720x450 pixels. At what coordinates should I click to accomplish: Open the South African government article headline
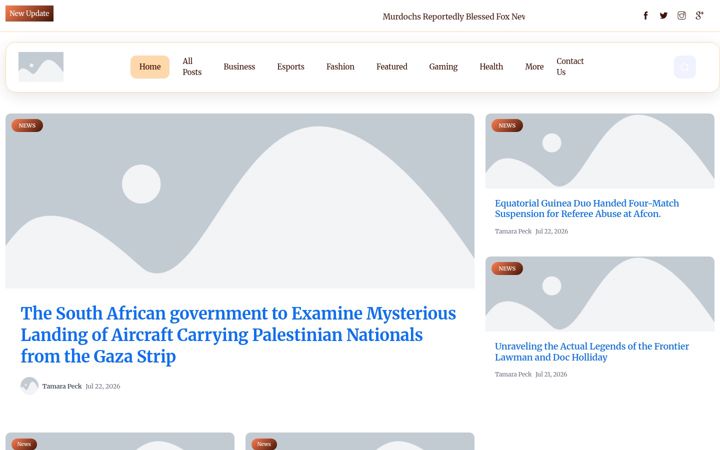tap(238, 335)
